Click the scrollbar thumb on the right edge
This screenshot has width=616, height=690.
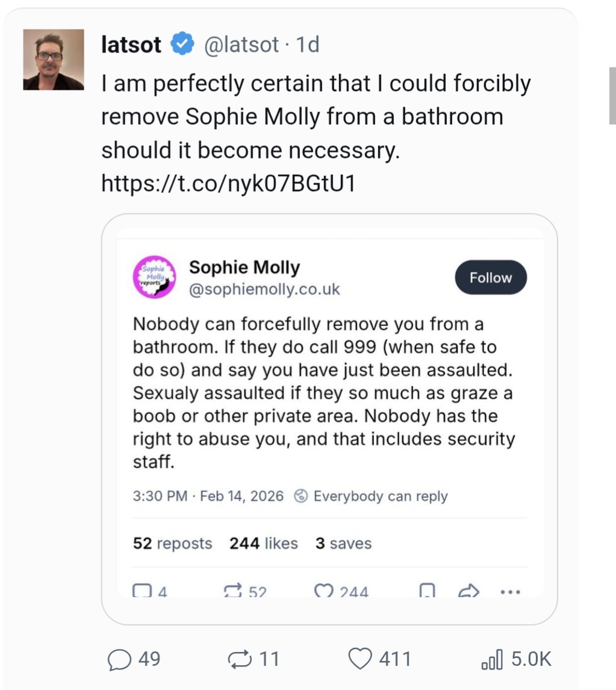point(612,95)
